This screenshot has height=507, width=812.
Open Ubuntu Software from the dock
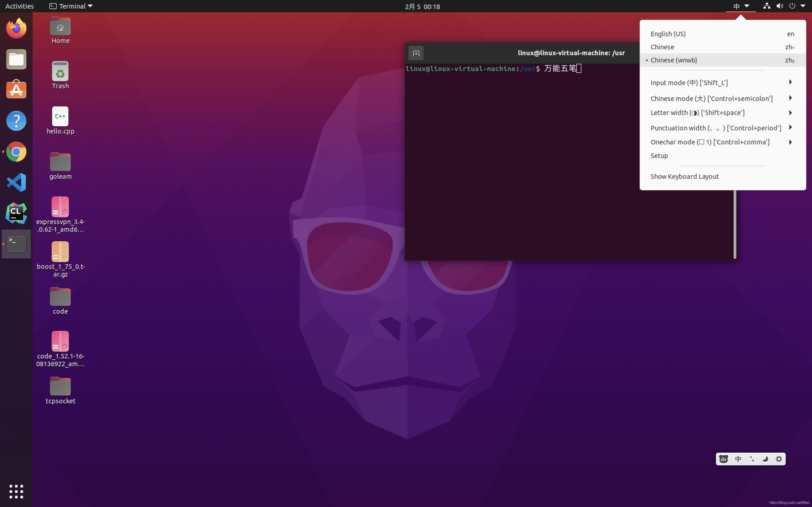(16, 90)
